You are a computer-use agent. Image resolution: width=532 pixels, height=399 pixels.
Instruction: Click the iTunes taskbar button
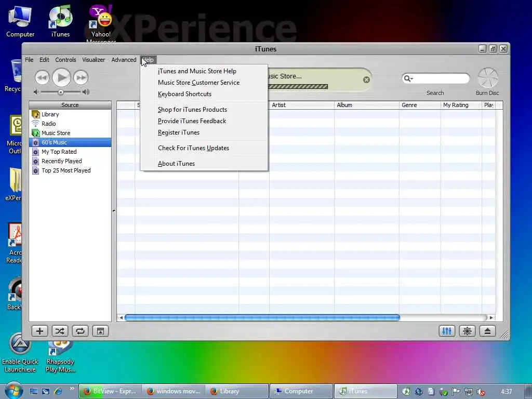365,391
